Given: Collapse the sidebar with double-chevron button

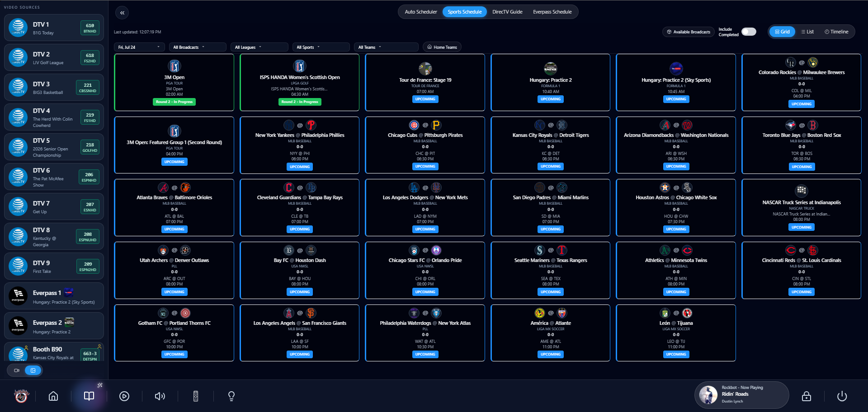Looking at the screenshot, I should 122,13.
